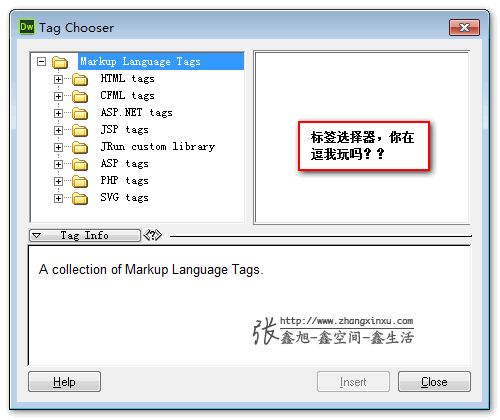500x420 pixels.
Task: Click the ASP.NET tags folder icon
Action: [x=80, y=113]
